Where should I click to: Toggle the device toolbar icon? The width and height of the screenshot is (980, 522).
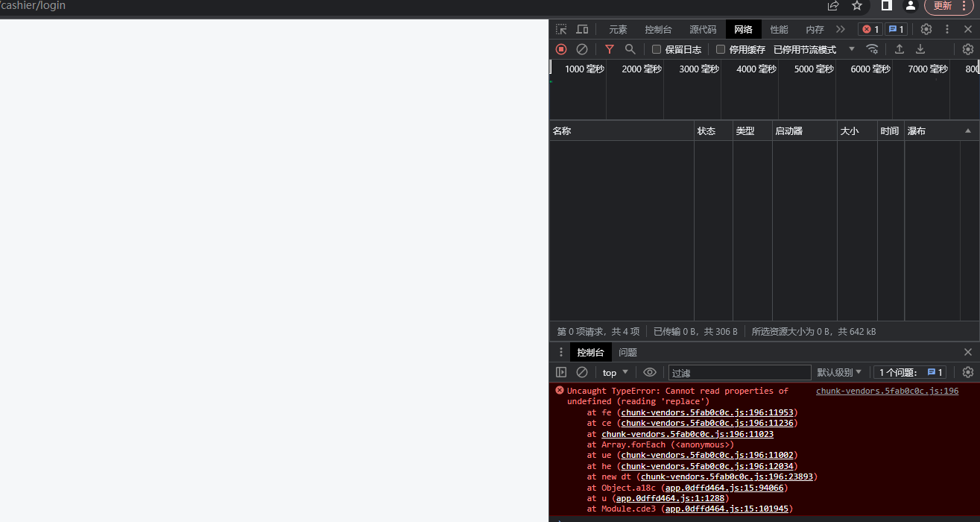pyautogui.click(x=582, y=29)
